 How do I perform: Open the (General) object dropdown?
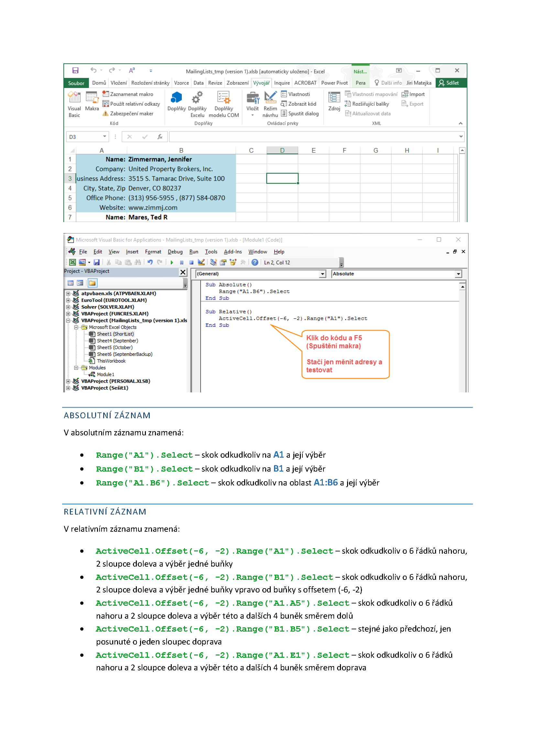322,274
